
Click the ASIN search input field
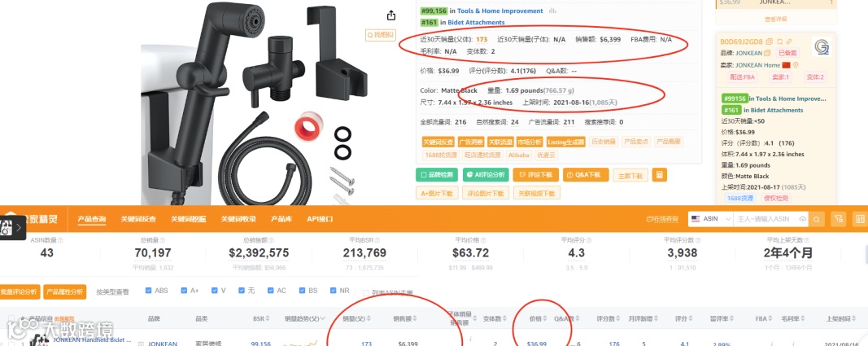point(766,219)
